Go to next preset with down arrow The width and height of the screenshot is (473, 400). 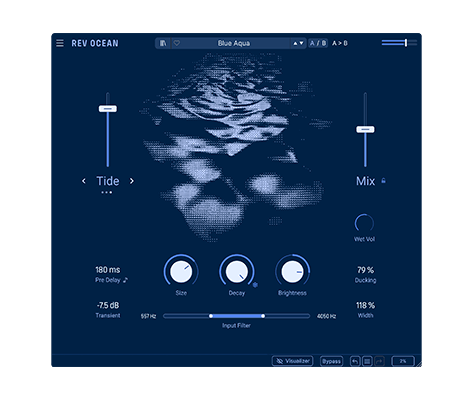click(301, 43)
